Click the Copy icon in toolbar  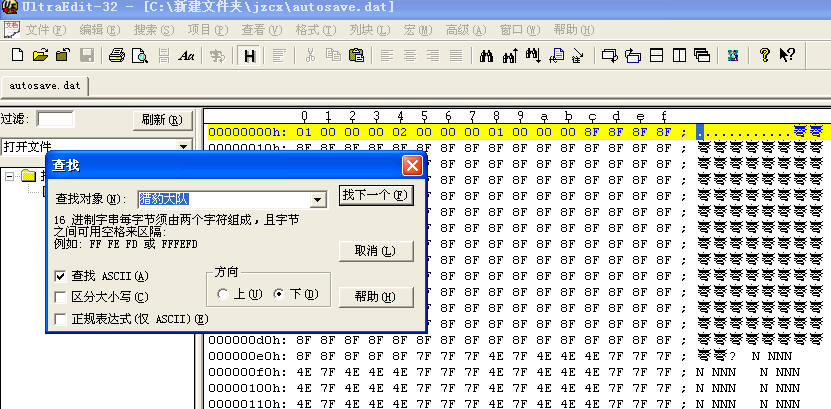point(333,55)
